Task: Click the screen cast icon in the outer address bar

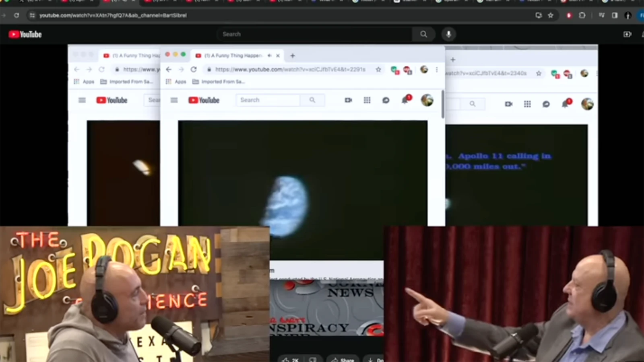Action: click(539, 15)
